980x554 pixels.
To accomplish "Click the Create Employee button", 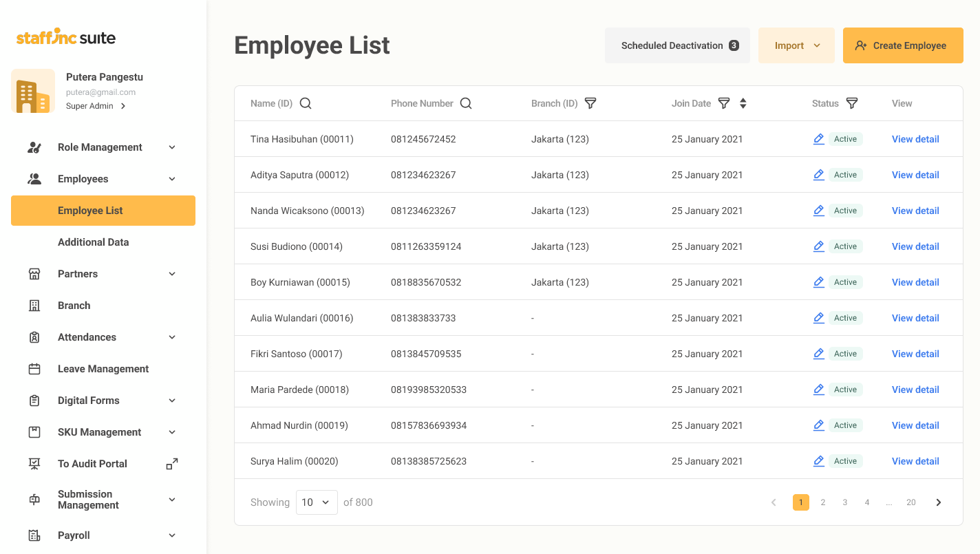I will pos(902,45).
